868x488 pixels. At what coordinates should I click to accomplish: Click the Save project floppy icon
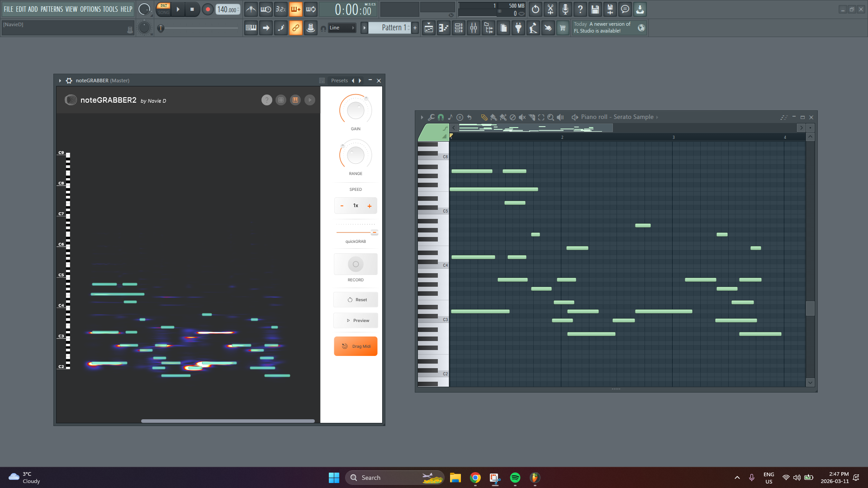click(595, 9)
